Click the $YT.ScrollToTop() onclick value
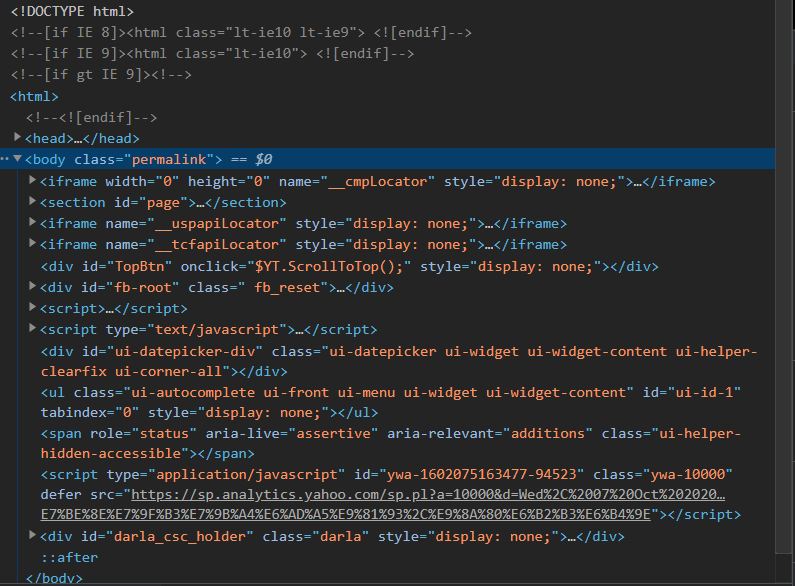795x586 pixels. (x=329, y=267)
